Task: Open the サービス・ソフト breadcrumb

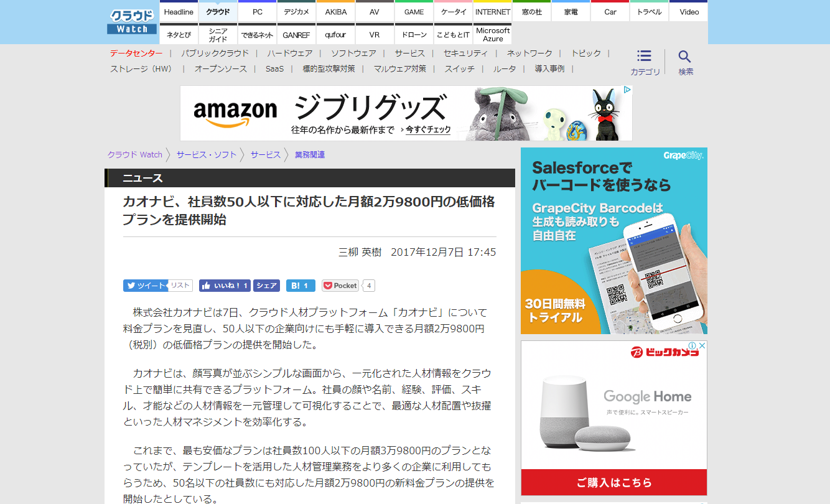Action: (207, 155)
